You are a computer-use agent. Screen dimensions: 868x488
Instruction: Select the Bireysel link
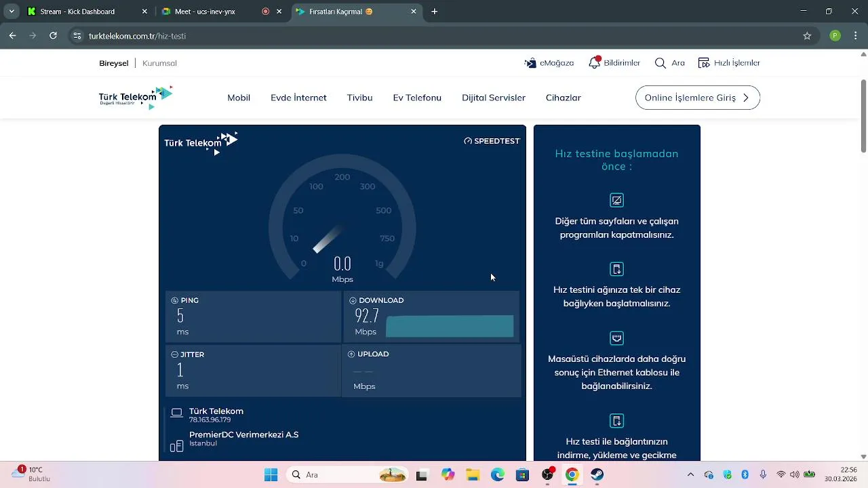click(113, 63)
